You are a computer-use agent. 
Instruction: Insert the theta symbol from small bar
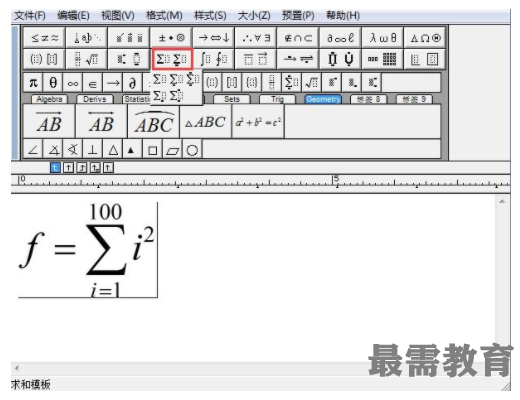[53, 82]
